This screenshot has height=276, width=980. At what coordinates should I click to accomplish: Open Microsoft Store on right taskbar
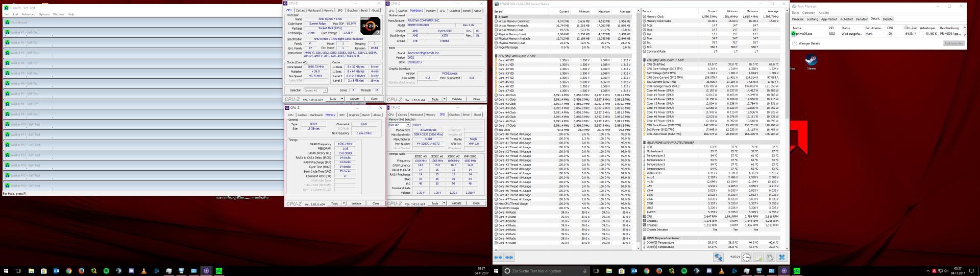coord(621,271)
